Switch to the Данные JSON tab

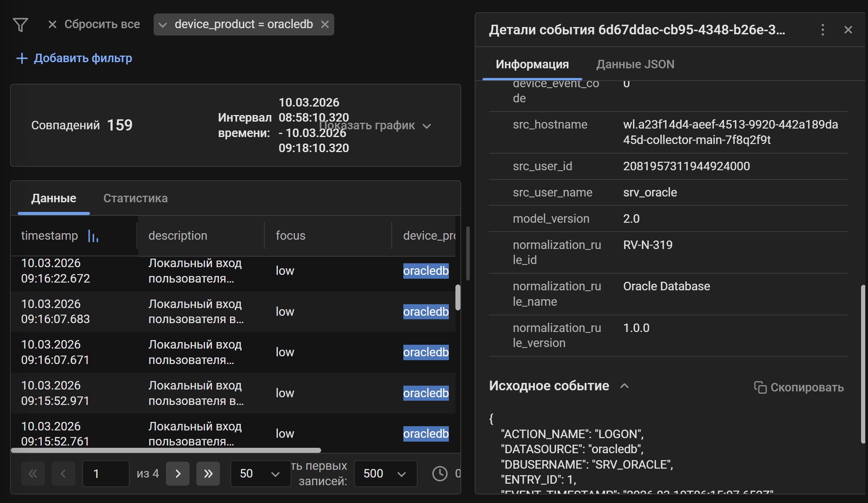635,64
